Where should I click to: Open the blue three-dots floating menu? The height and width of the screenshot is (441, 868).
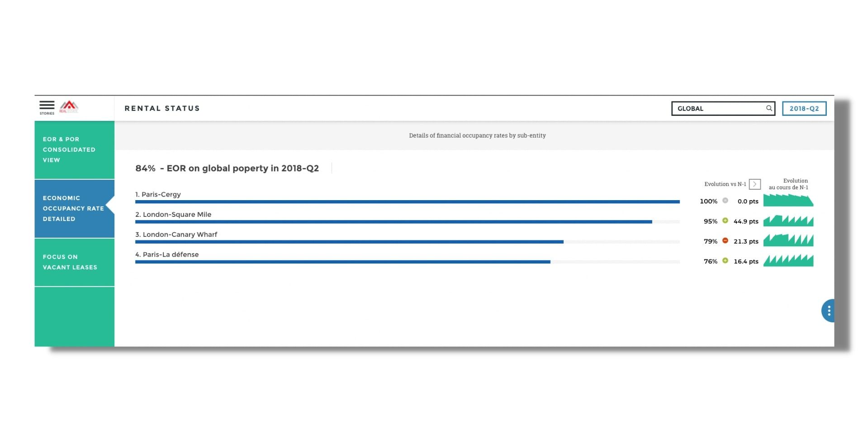point(828,311)
